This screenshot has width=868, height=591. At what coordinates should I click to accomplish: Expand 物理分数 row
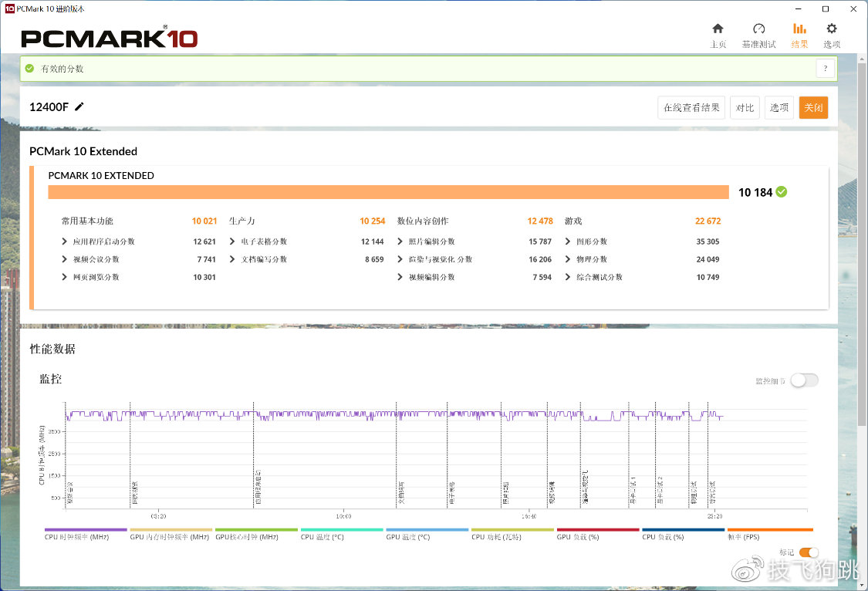point(567,259)
